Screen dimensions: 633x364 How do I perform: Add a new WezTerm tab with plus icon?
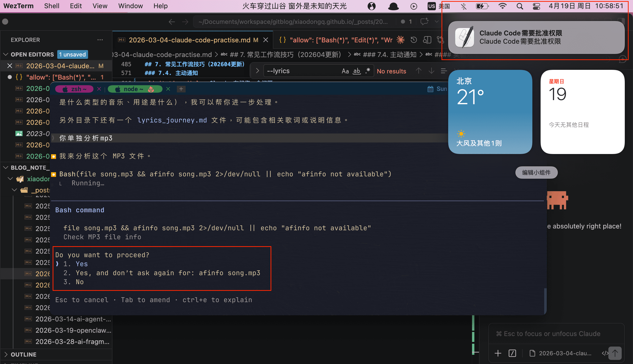(x=181, y=89)
